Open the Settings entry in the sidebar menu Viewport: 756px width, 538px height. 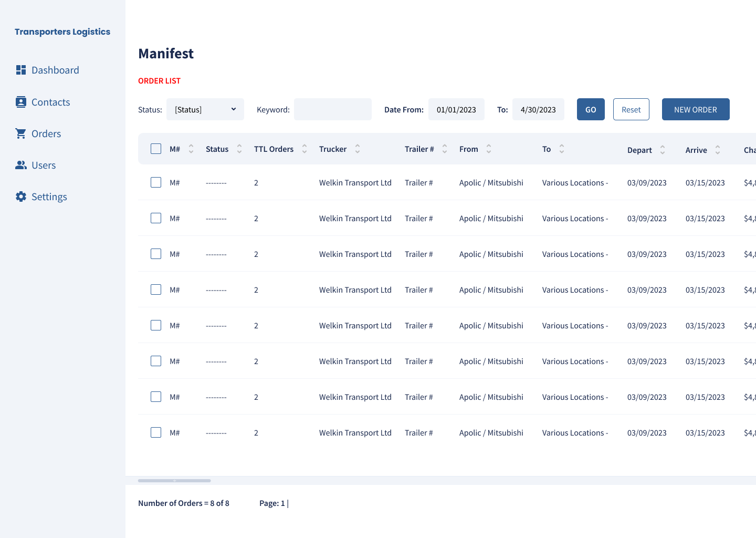tap(49, 196)
